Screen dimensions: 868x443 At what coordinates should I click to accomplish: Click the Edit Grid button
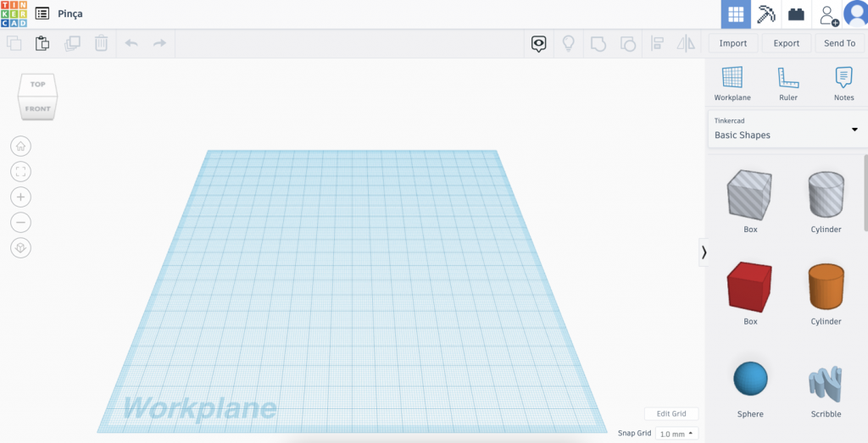[671, 414]
